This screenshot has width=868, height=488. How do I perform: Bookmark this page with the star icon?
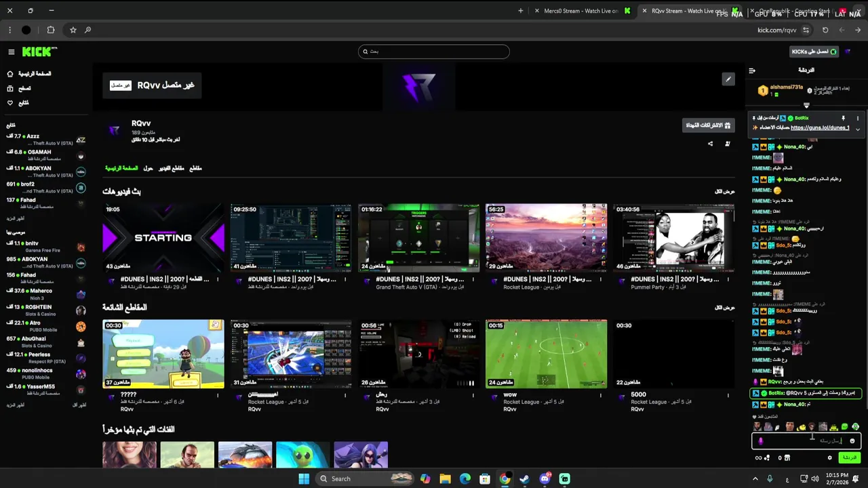pos(73,30)
